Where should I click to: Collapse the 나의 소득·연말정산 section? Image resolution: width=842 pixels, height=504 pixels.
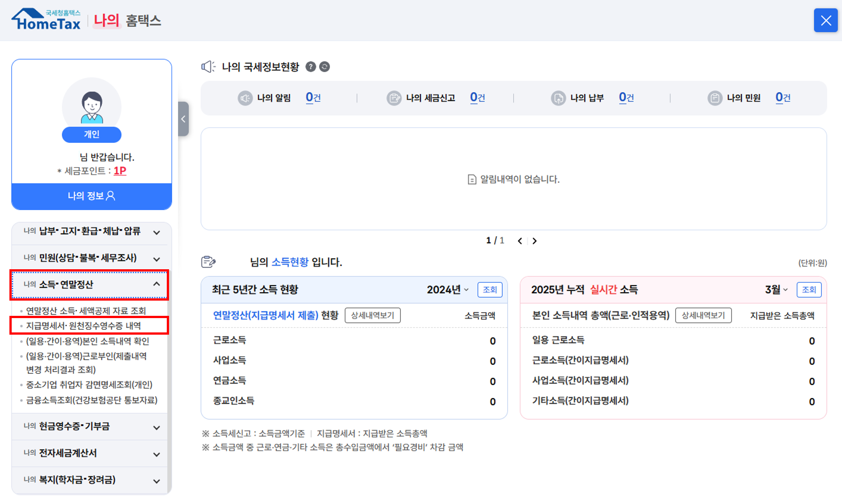point(156,284)
